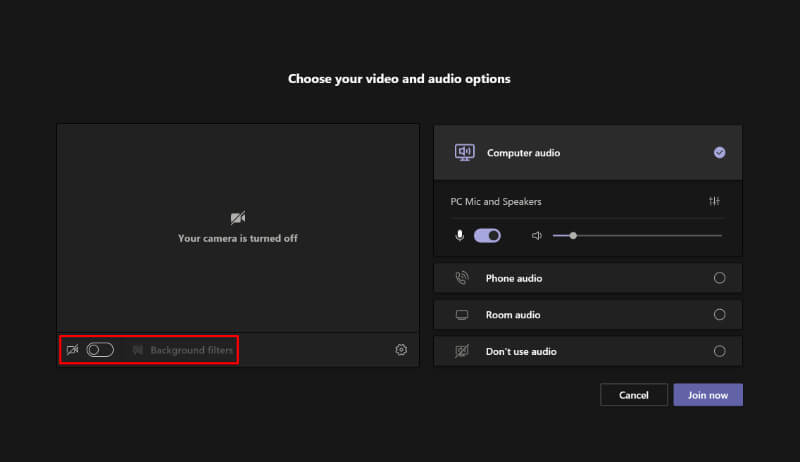This screenshot has height=462, width=800.
Task: Click the 'Don't use audio' label text
Action: 521,351
